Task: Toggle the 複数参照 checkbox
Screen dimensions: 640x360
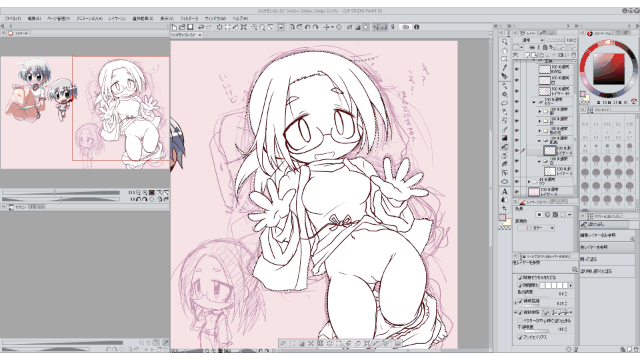Action: (x=520, y=313)
